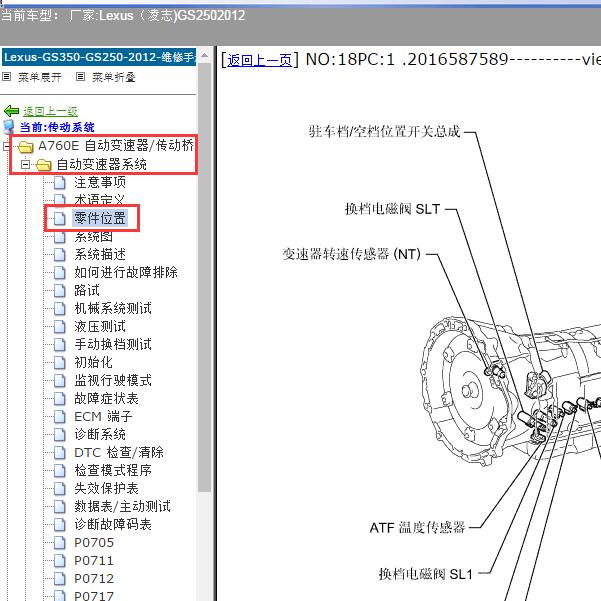The height and width of the screenshot is (601, 601).
Task: Open the ECM 端子 entry
Action: point(103,417)
